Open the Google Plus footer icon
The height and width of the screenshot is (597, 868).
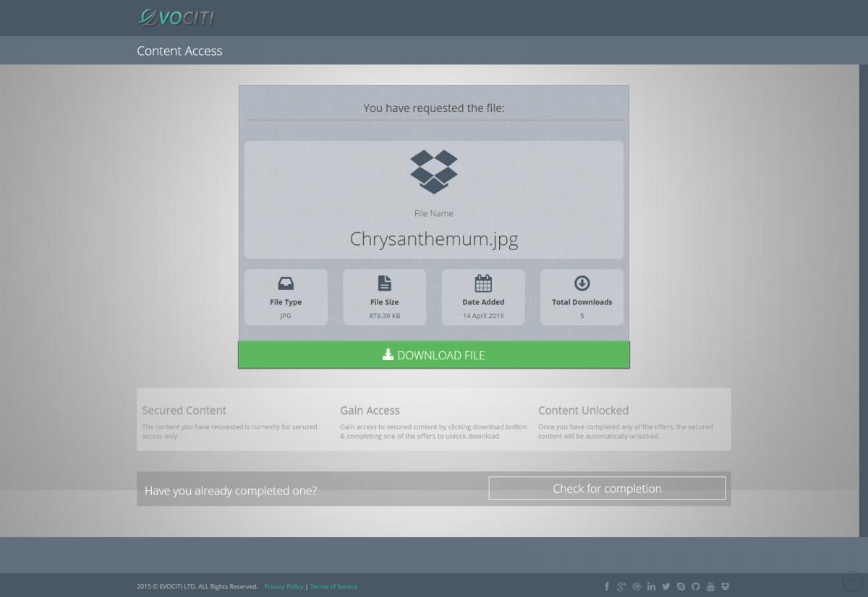tap(621, 586)
